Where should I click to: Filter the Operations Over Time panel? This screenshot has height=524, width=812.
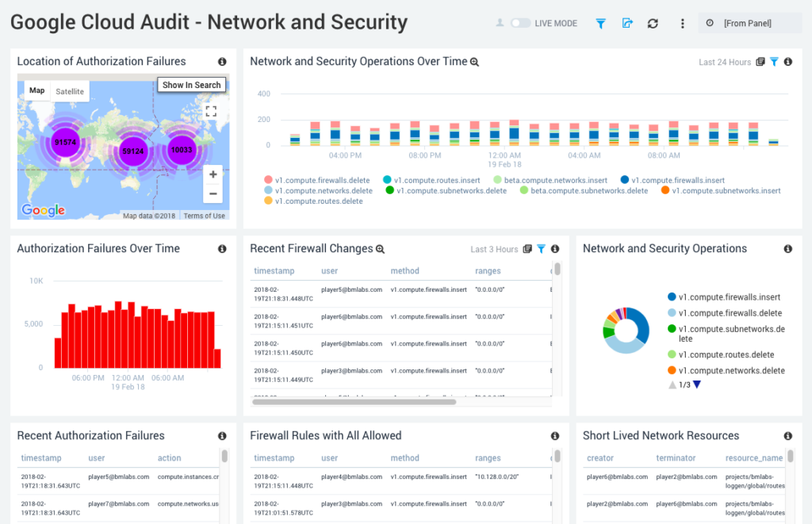pyautogui.click(x=774, y=62)
